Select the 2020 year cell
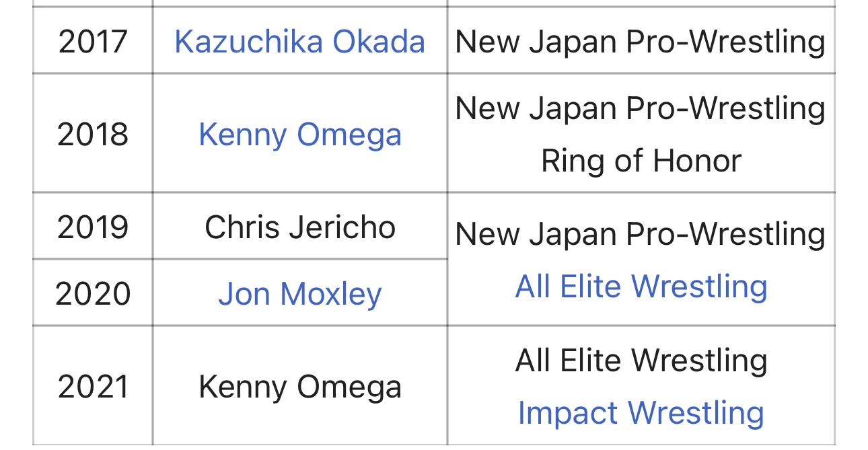This screenshot has width=868, height=450. coord(93,293)
